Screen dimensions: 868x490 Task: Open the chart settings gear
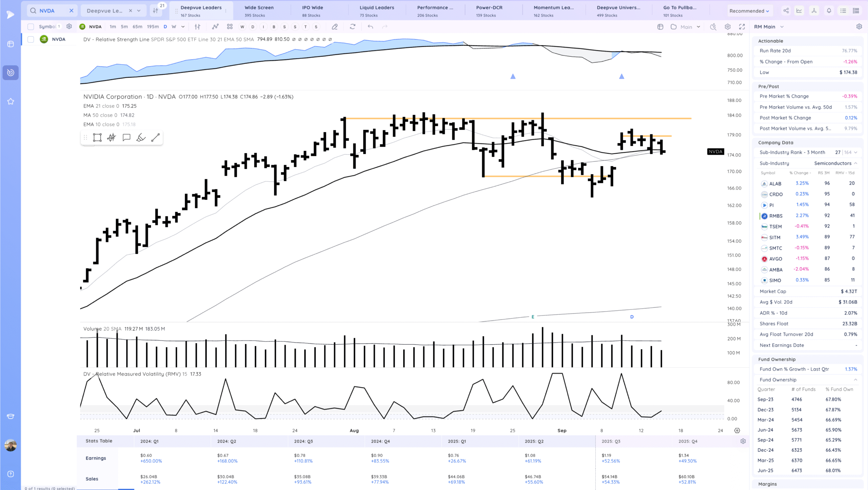[x=728, y=26]
